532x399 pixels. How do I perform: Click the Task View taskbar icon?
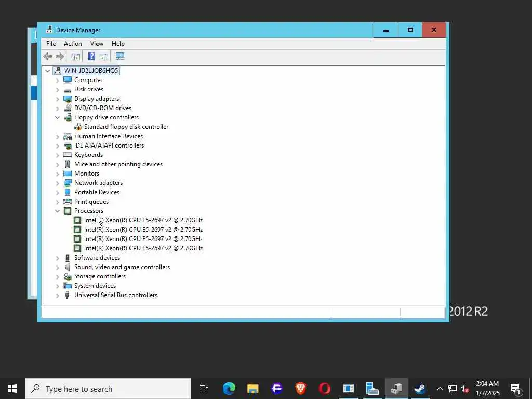[x=204, y=389]
